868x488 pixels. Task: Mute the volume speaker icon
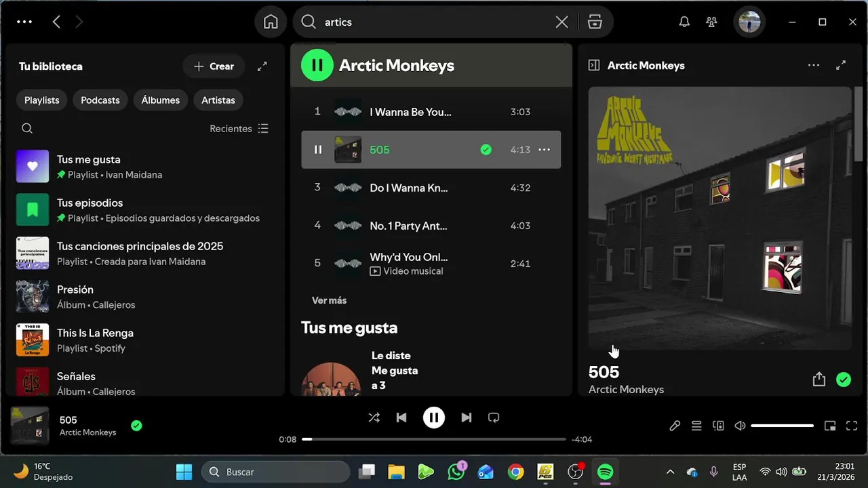(740, 426)
